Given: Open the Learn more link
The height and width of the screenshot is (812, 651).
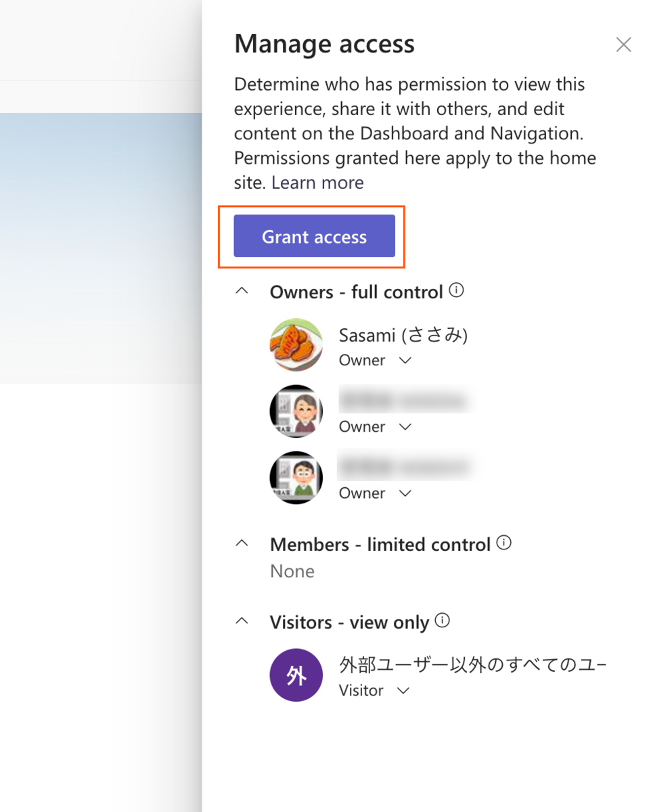Looking at the screenshot, I should coord(317,183).
